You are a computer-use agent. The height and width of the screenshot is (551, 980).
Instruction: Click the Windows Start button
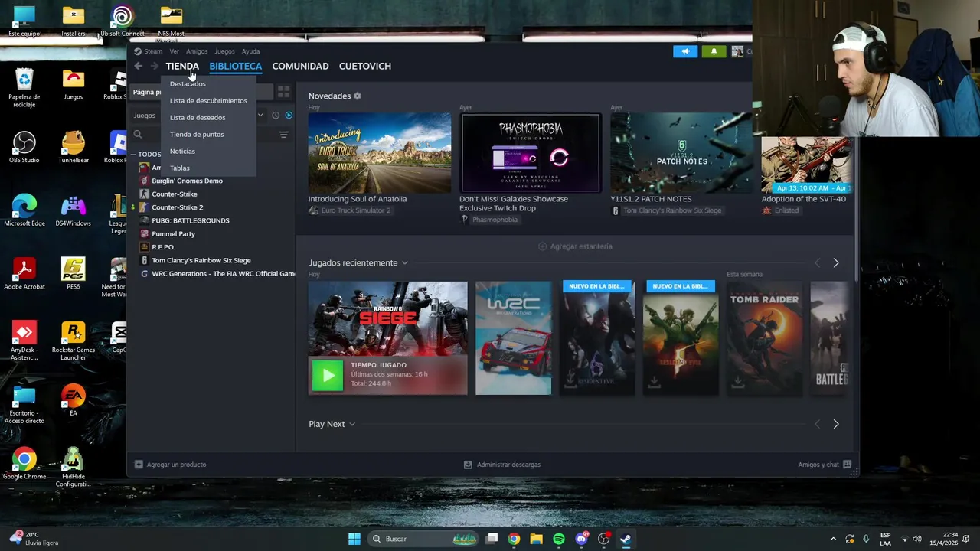pos(354,539)
